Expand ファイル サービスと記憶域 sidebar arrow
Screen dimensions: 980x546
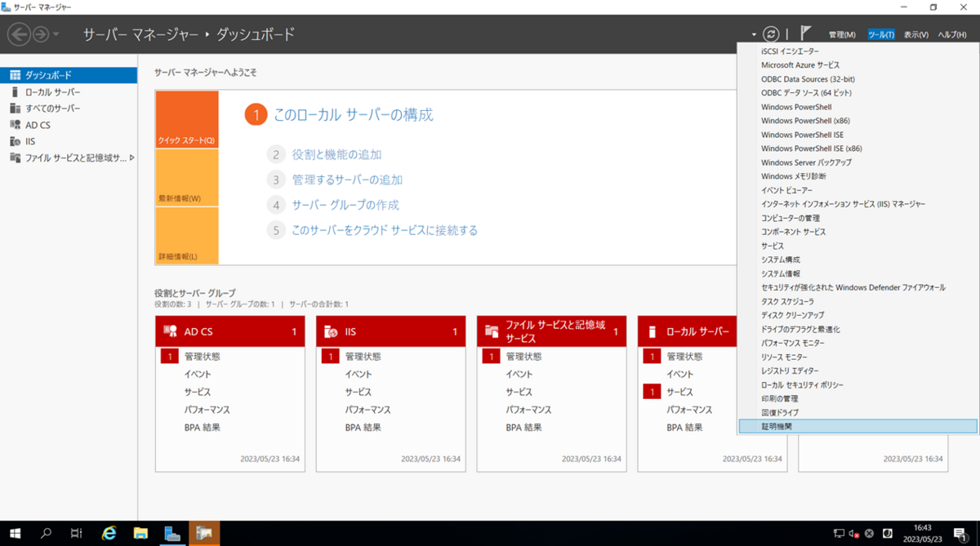click(131, 158)
